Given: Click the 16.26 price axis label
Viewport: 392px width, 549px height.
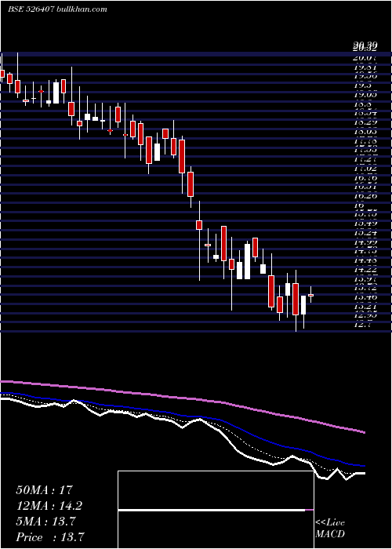Looking at the screenshot, I should click(x=365, y=196).
